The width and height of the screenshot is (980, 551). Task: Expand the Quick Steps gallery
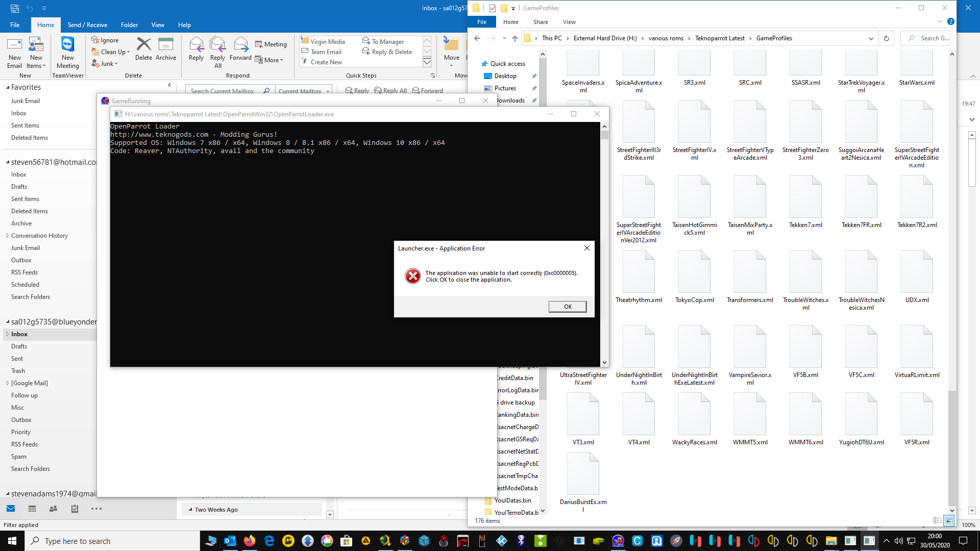click(427, 62)
